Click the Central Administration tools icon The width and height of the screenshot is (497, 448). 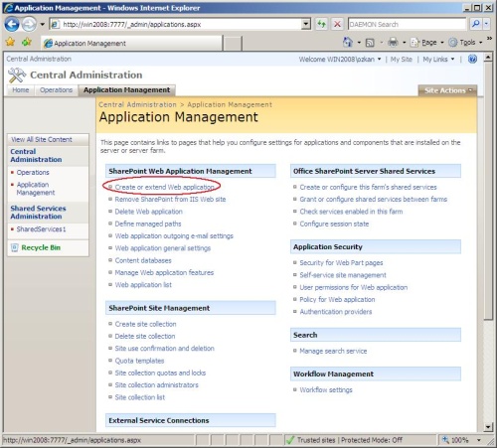tap(17, 75)
